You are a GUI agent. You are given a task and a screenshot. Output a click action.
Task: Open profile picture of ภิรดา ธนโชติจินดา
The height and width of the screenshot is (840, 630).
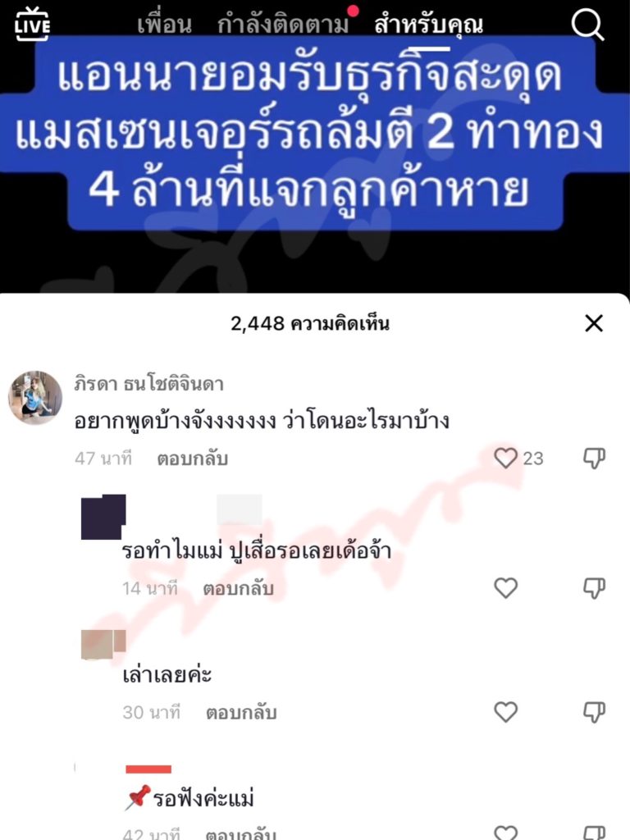tap(35, 398)
